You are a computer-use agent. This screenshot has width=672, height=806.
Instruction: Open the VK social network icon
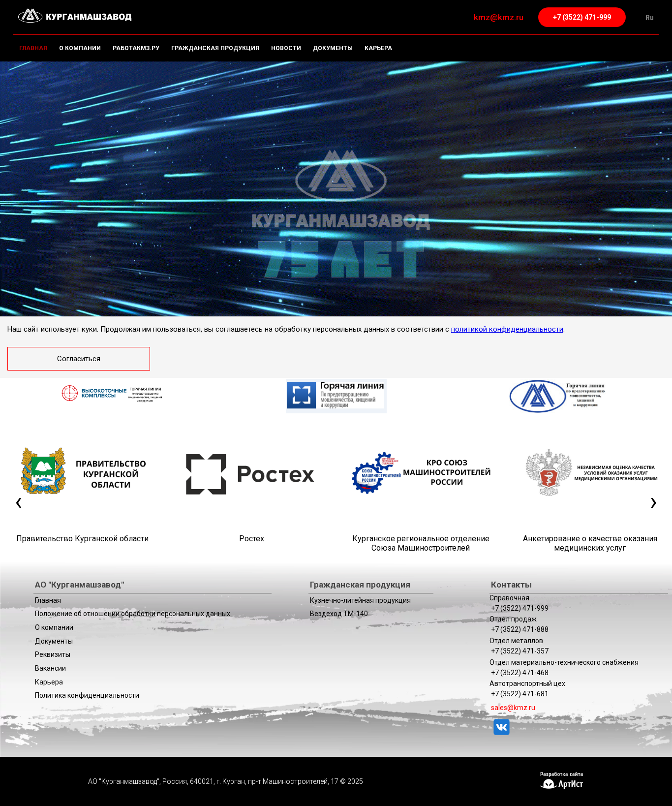pos(501,727)
